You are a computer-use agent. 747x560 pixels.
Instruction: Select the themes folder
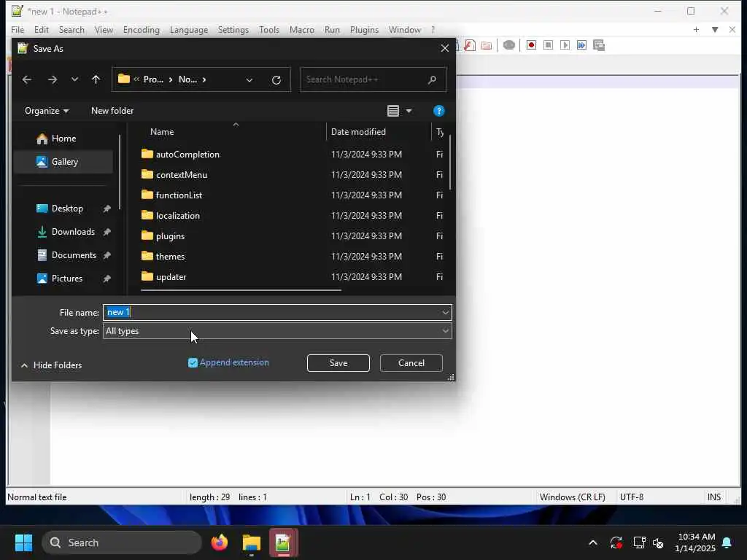pyautogui.click(x=170, y=257)
